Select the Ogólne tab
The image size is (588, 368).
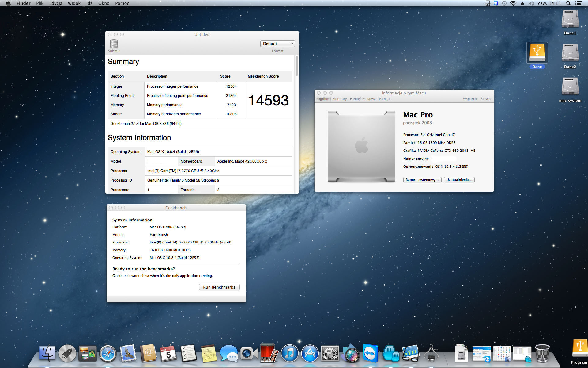323,99
